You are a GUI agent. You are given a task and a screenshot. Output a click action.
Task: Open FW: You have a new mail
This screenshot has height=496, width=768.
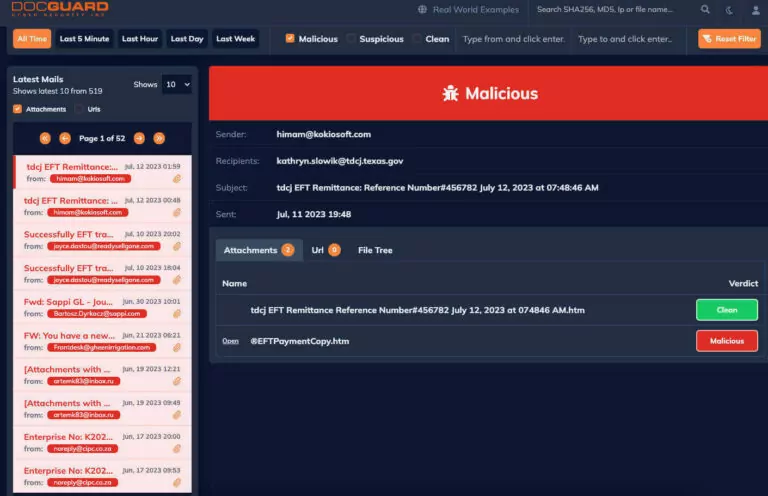click(102, 341)
